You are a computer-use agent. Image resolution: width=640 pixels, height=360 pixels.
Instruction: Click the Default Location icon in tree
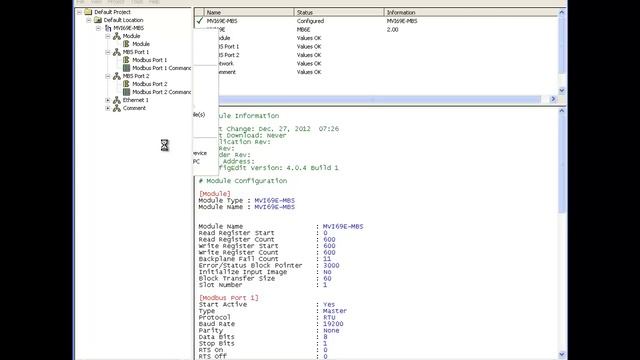point(98,20)
